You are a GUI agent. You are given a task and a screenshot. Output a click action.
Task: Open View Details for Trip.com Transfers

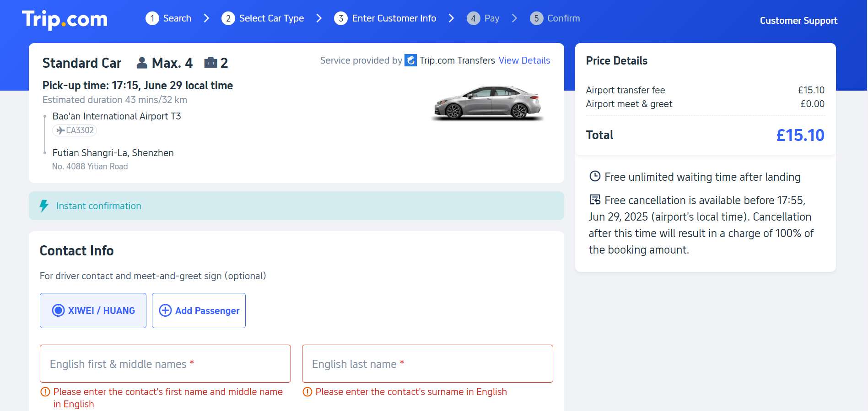[x=524, y=60]
